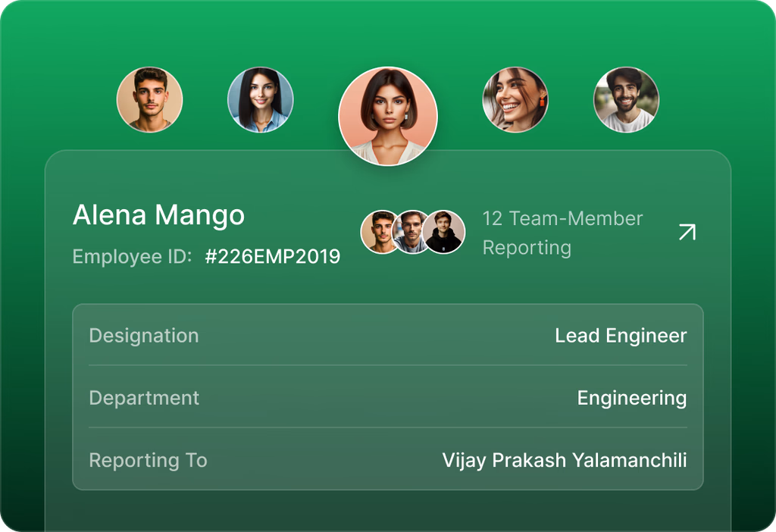The height and width of the screenshot is (532, 776).
Task: Open the arrow icon beside Team-Member Reporting
Action: [x=687, y=232]
